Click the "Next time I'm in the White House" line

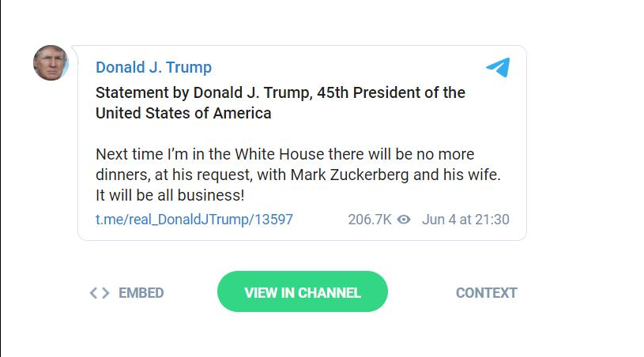click(198, 154)
